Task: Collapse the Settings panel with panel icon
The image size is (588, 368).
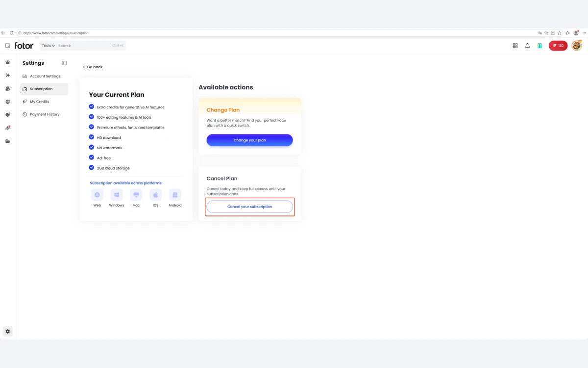Action: 64,63
